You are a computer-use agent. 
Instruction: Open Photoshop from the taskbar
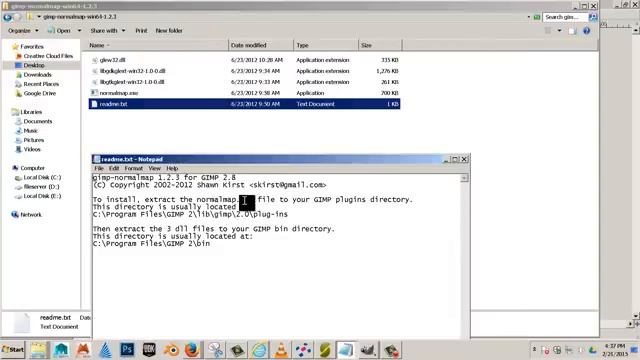coord(127,350)
